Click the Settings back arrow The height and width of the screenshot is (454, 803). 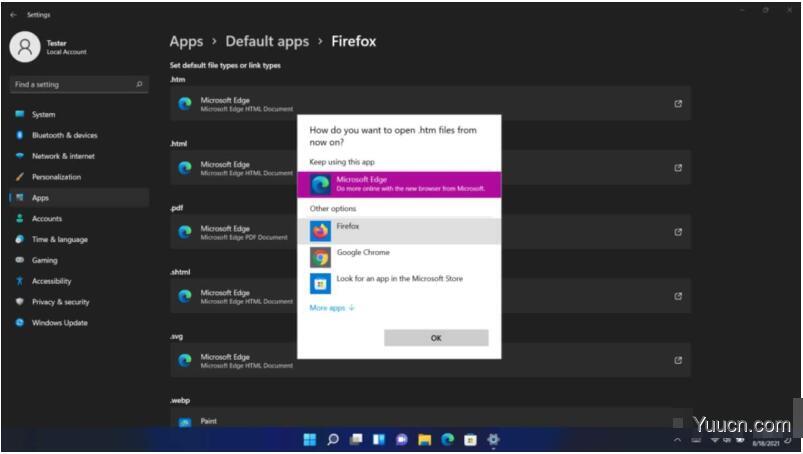[13, 15]
